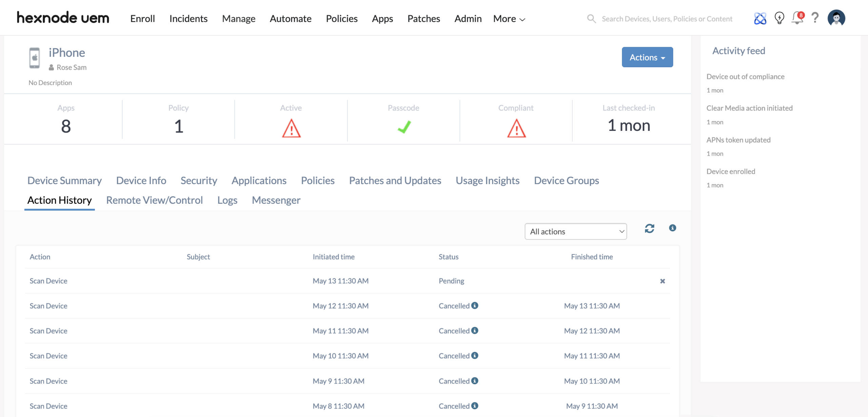Open the lightbulb ideas icon
The image size is (868, 417).
[779, 18]
